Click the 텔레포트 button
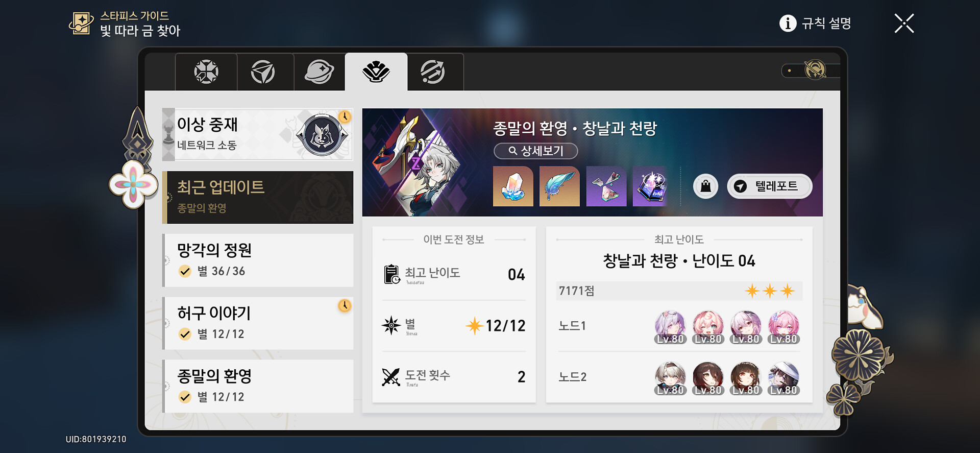Image resolution: width=980 pixels, height=453 pixels. [769, 186]
